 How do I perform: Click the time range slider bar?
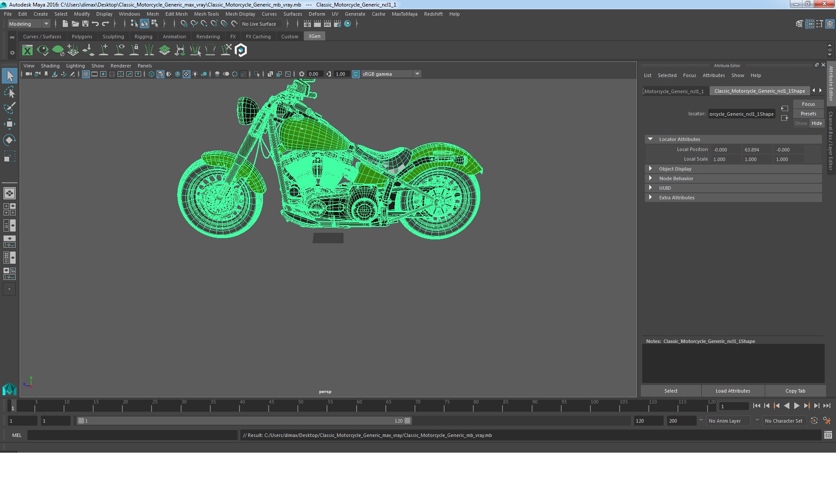(244, 421)
